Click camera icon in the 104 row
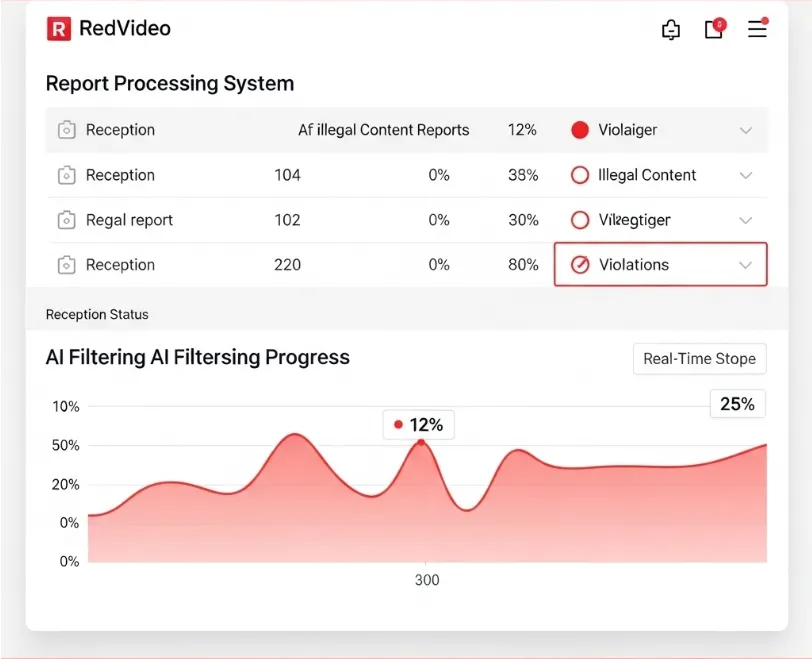The width and height of the screenshot is (812, 659). point(66,175)
